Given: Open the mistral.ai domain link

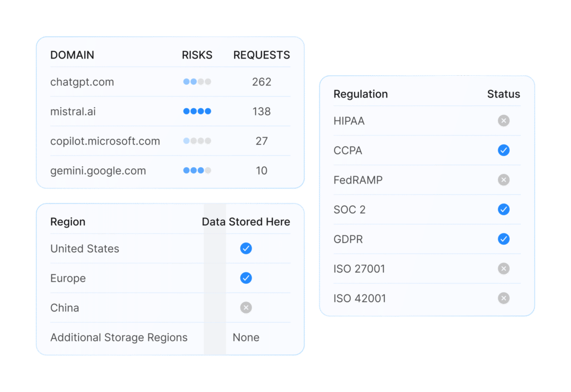Looking at the screenshot, I should [73, 112].
